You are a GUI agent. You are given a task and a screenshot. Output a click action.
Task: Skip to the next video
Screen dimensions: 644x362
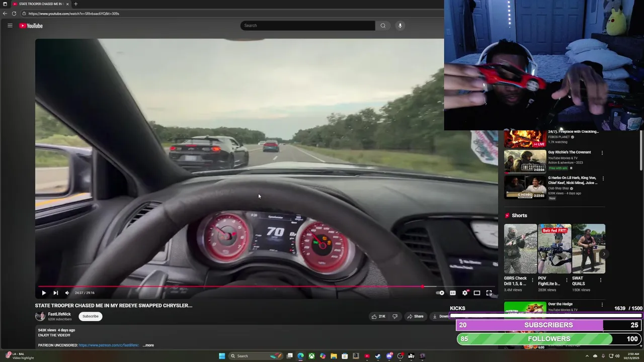[x=56, y=293]
